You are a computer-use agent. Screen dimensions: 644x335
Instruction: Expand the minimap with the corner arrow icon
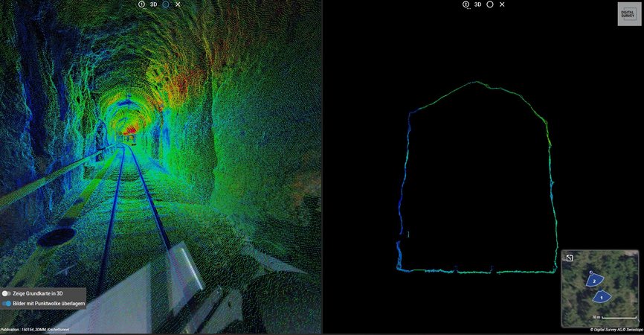569,258
